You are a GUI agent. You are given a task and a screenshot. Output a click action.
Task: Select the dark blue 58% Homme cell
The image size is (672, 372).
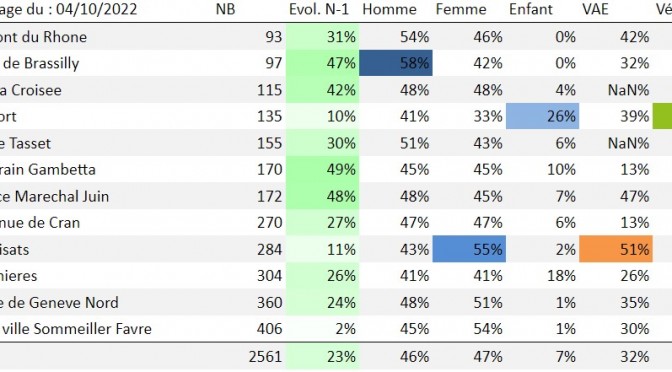tap(396, 63)
